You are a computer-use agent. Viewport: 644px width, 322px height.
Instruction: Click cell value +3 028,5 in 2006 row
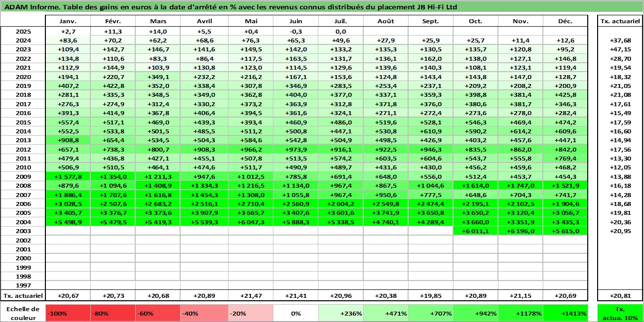click(68, 204)
